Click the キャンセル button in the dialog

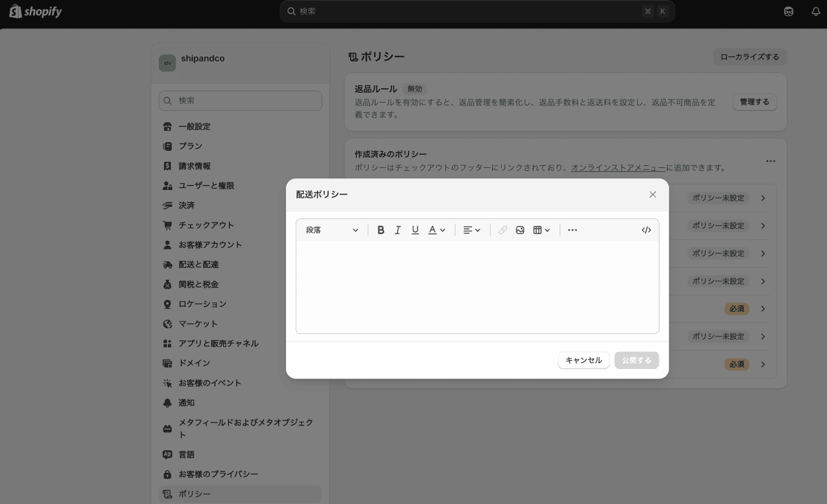pyautogui.click(x=583, y=359)
